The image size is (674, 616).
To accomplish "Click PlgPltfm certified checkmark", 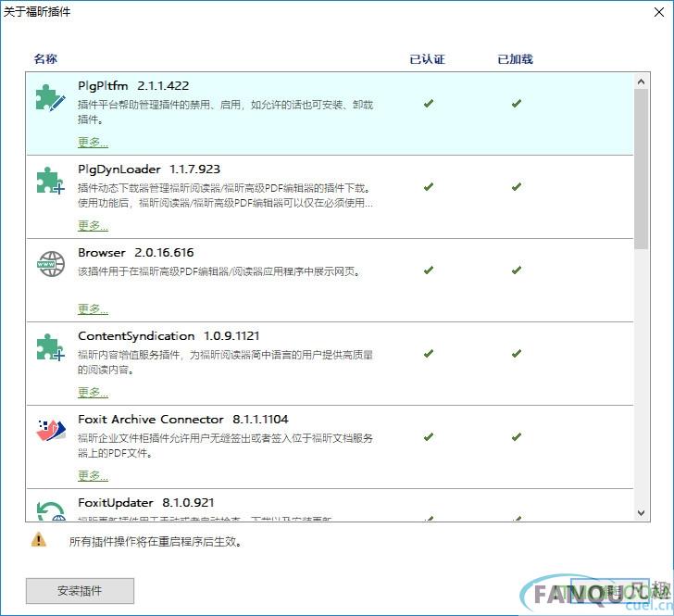I will click(x=428, y=103).
